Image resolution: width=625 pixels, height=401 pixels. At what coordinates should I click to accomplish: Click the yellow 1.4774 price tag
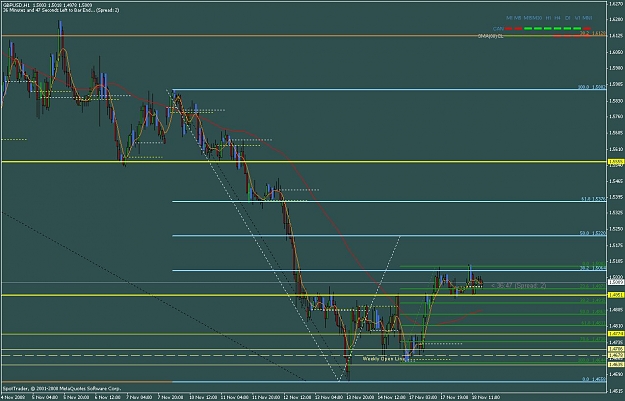[x=616, y=333]
